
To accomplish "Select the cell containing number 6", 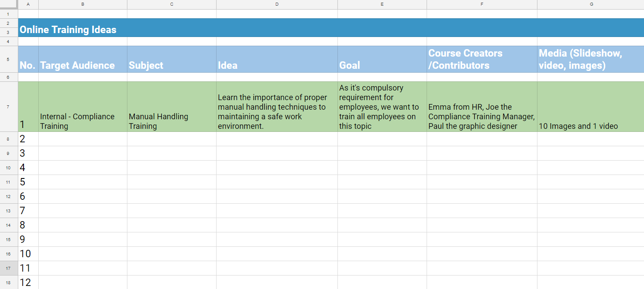I will [28, 196].
